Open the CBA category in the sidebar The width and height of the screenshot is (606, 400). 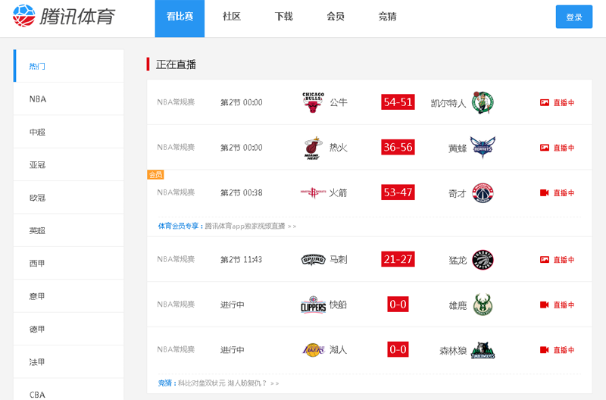coord(38,394)
